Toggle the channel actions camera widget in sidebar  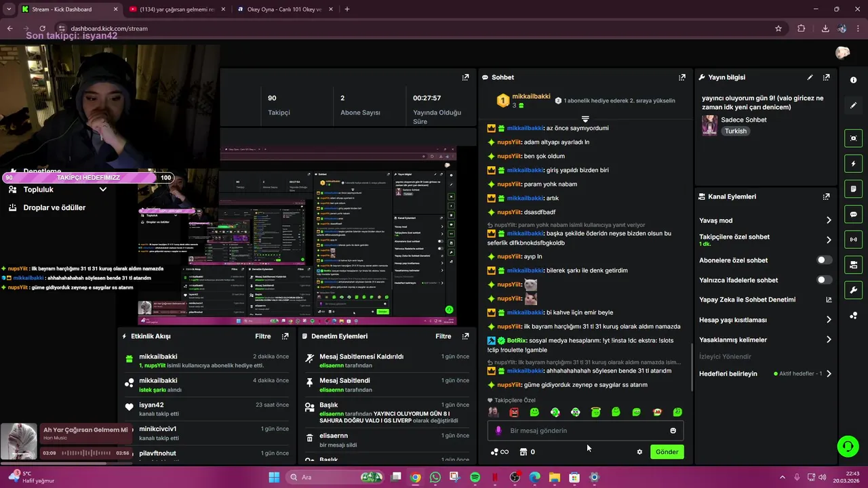(x=853, y=264)
